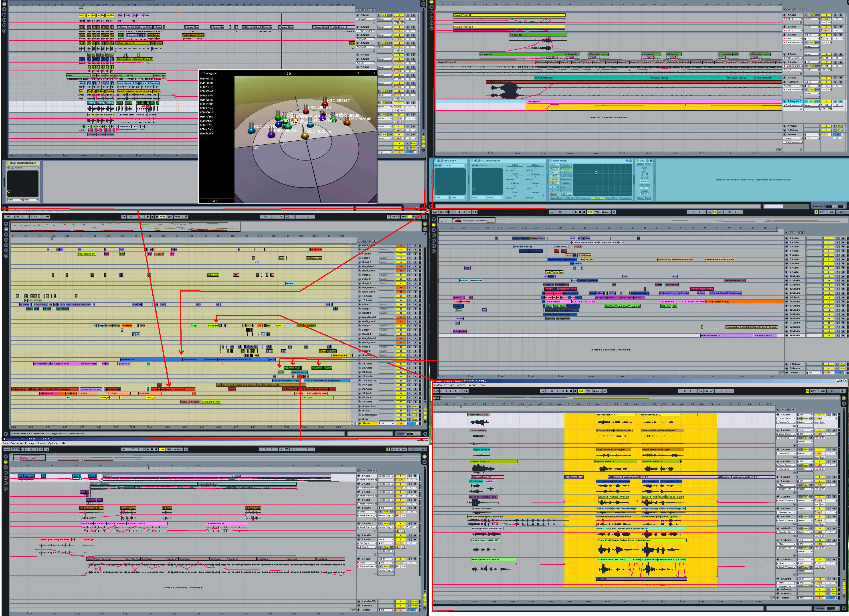Open Bearbeiten menu in bottom-left window
849x616 pixels.
tap(16, 443)
